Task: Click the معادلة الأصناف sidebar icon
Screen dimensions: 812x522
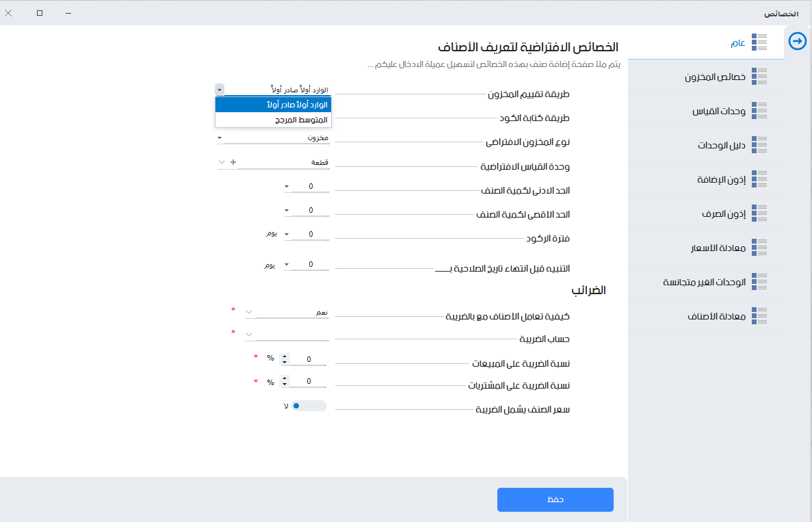Action: [x=759, y=316]
